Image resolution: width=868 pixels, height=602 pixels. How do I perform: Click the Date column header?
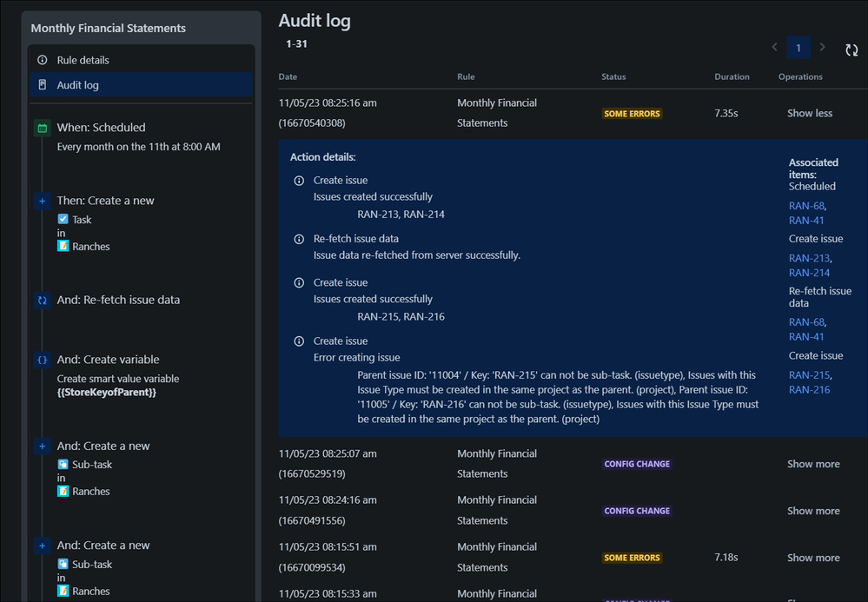pos(288,76)
